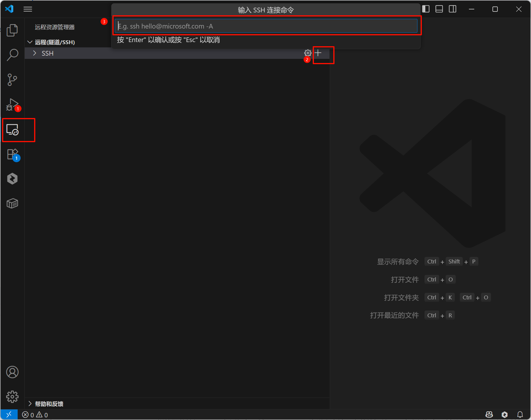Image resolution: width=531 pixels, height=420 pixels.
Task: Open the Run and Debug view
Action: coord(12,104)
